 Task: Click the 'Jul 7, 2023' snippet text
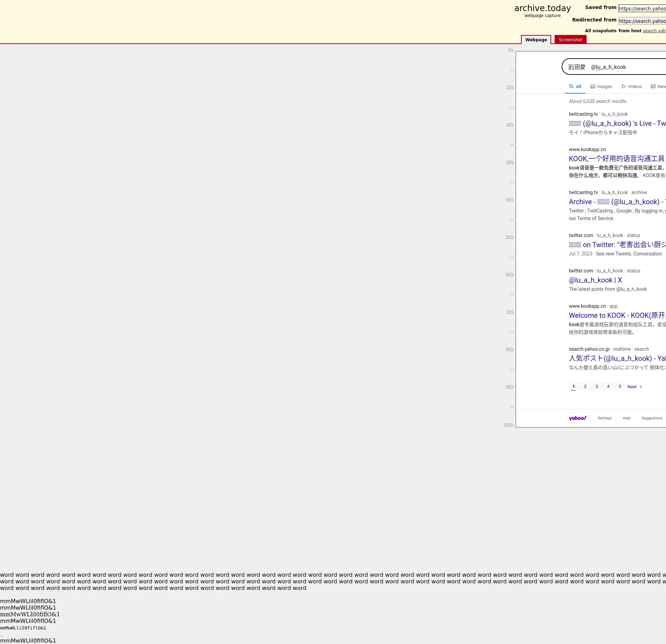click(580, 254)
